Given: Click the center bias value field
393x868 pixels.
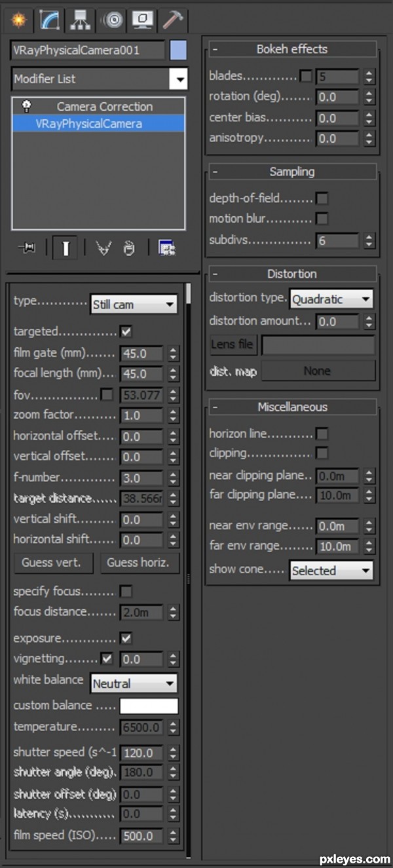Looking at the screenshot, I should click(x=337, y=118).
